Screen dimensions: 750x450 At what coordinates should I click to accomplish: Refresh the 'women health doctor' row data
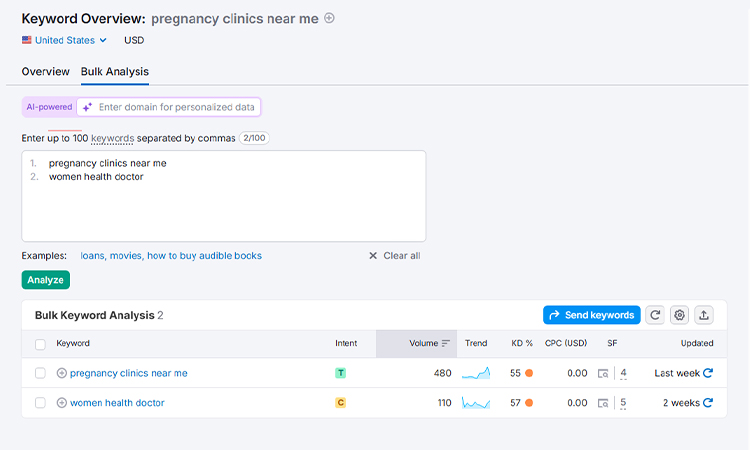[708, 403]
